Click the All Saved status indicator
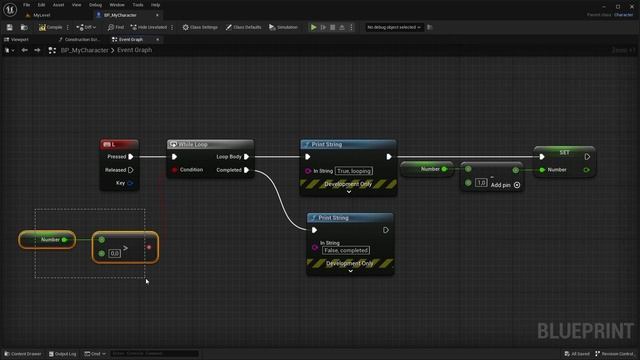 (577, 354)
